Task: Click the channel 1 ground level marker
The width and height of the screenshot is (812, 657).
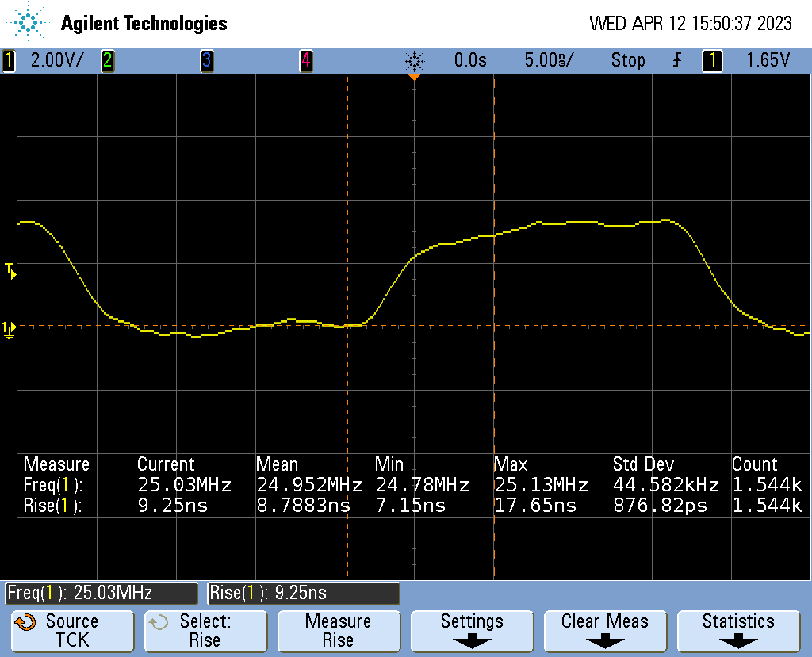Action: tap(9, 328)
